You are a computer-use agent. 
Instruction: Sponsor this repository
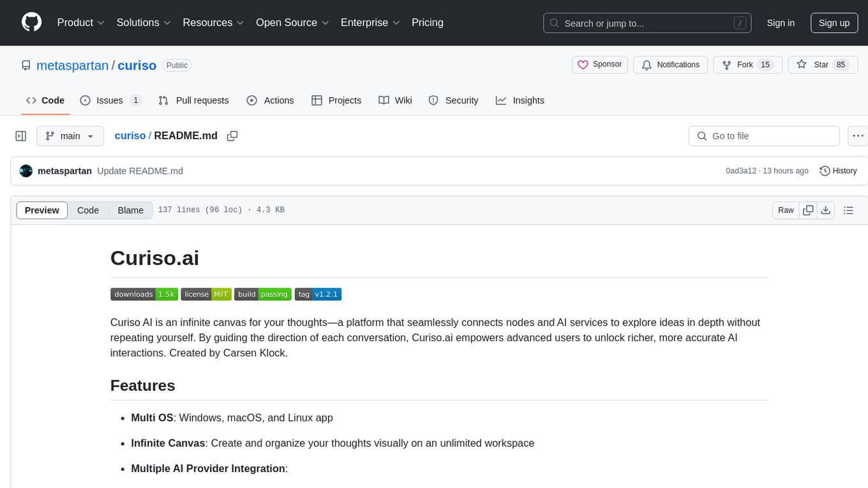pos(600,65)
